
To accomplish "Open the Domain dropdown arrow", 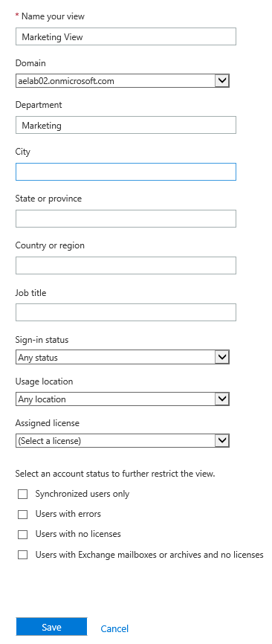I will (222, 80).
